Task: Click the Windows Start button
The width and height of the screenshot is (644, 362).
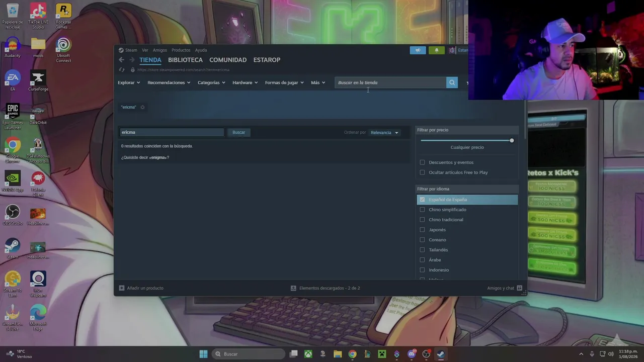Action: [x=203, y=354]
